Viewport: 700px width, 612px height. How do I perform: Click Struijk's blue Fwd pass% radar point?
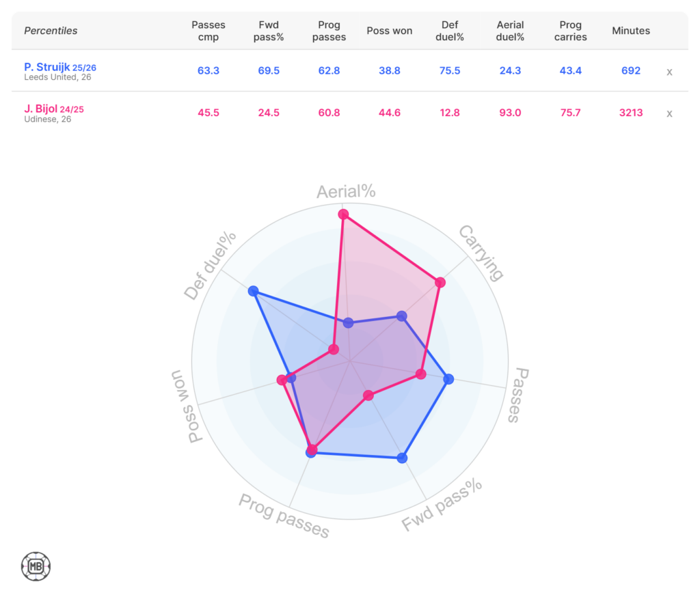[x=402, y=458]
